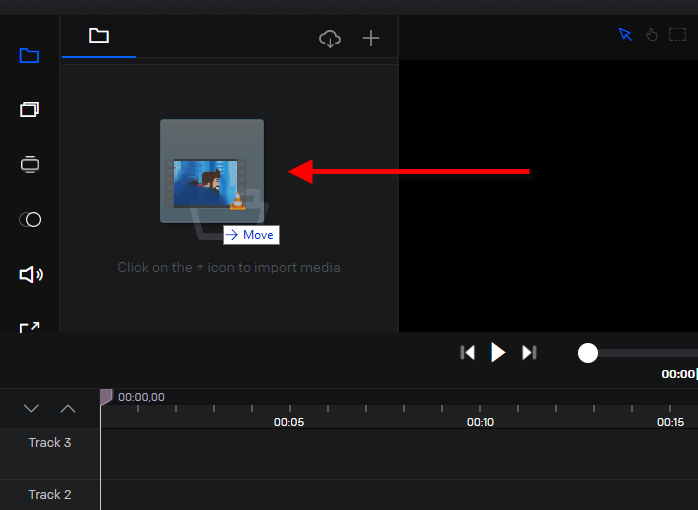Expand tracks with the up chevron

[x=68, y=408]
